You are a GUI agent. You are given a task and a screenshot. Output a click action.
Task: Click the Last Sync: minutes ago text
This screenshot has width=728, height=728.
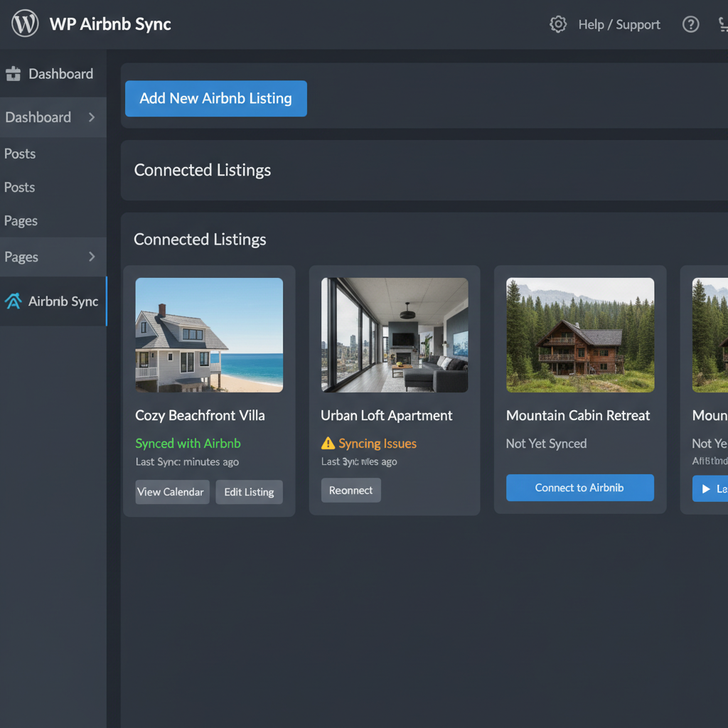(x=187, y=462)
